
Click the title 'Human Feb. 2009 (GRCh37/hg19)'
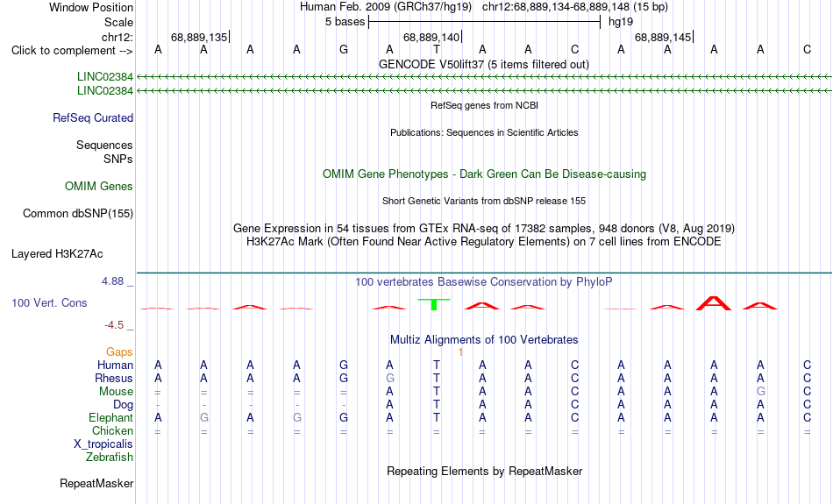coord(386,7)
